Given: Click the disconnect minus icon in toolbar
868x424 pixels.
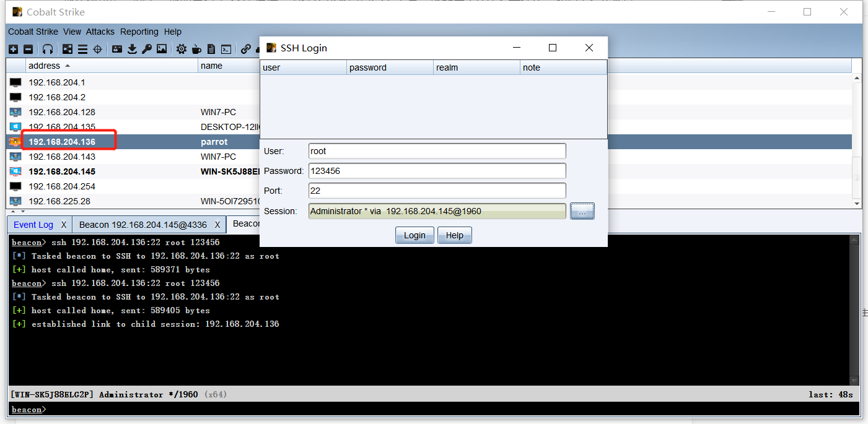Looking at the screenshot, I should click(x=28, y=49).
